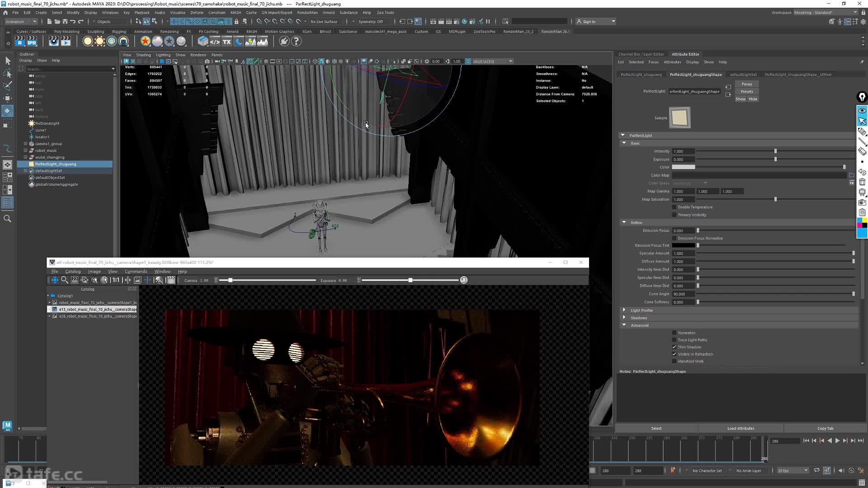This screenshot has width=868, height=488.
Task: Open the Lighting menu in viewport panel
Action: point(163,55)
